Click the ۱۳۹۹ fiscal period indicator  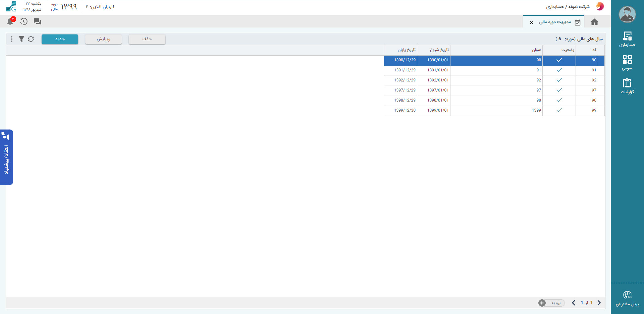click(x=69, y=7)
